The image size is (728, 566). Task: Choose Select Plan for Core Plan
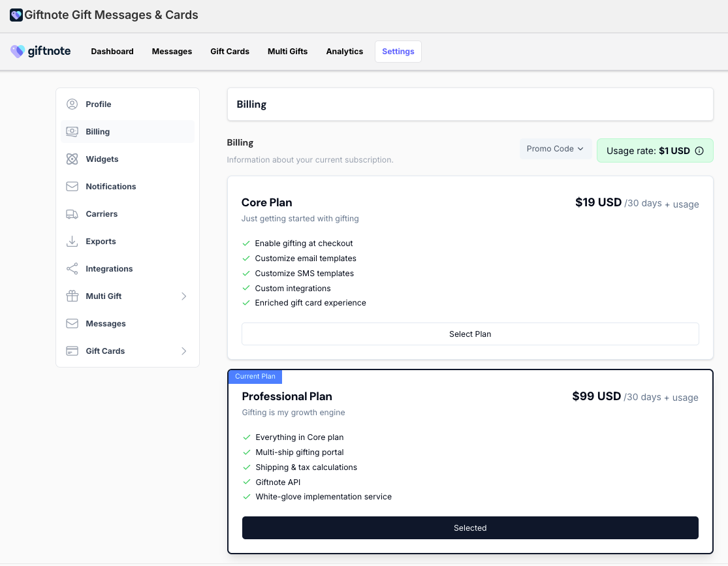pyautogui.click(x=469, y=334)
